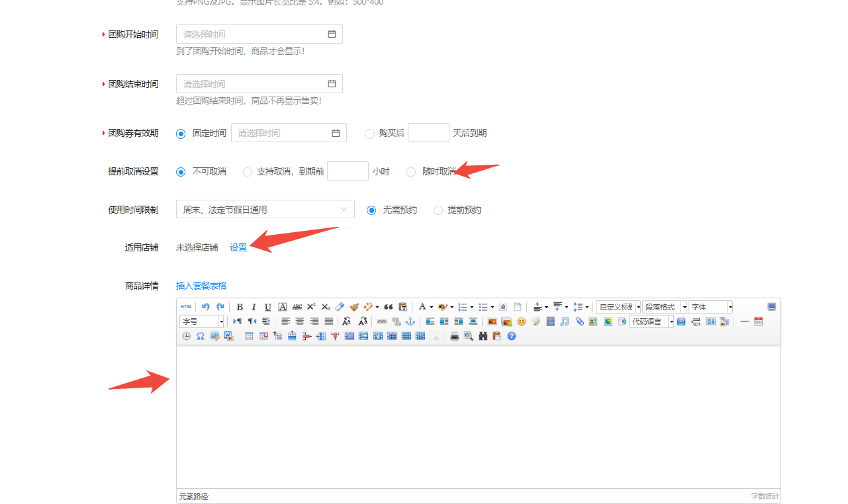Insert current time with clock icon
Image resolution: width=848 pixels, height=504 pixels.
(186, 336)
